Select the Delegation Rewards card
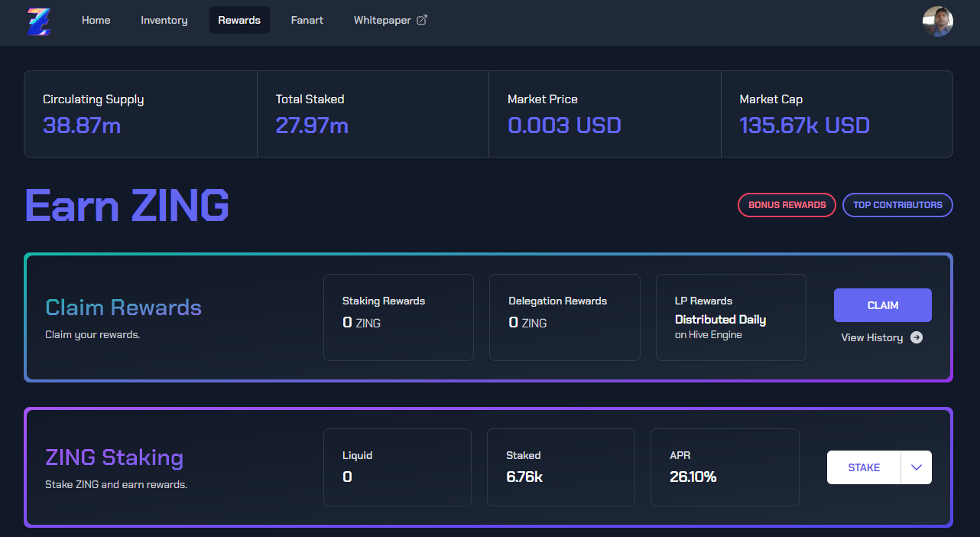Image resolution: width=980 pixels, height=537 pixels. 564,317
